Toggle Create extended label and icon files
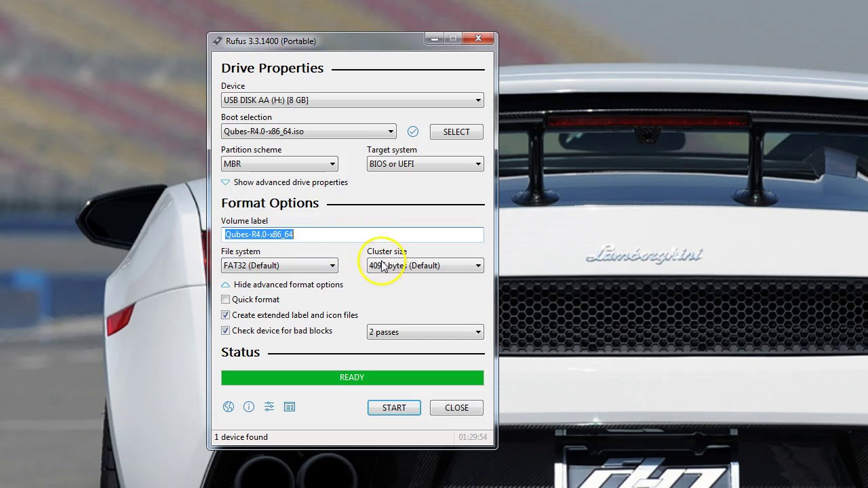The image size is (868, 488). pyautogui.click(x=226, y=315)
